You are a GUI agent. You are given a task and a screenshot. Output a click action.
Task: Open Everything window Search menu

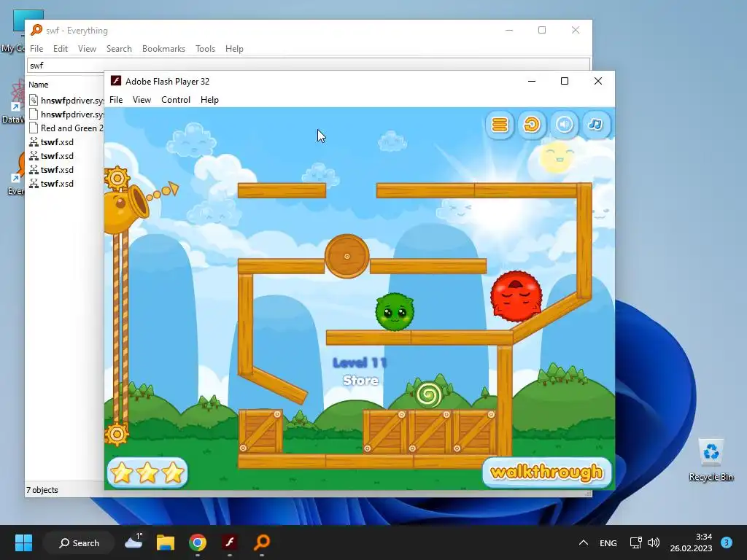[x=119, y=49]
